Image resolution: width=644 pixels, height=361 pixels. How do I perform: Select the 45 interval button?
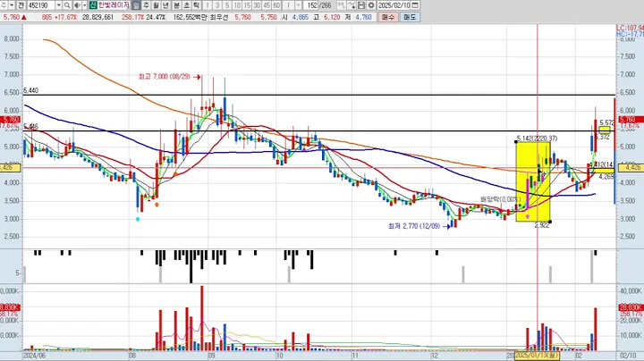click(267, 5)
